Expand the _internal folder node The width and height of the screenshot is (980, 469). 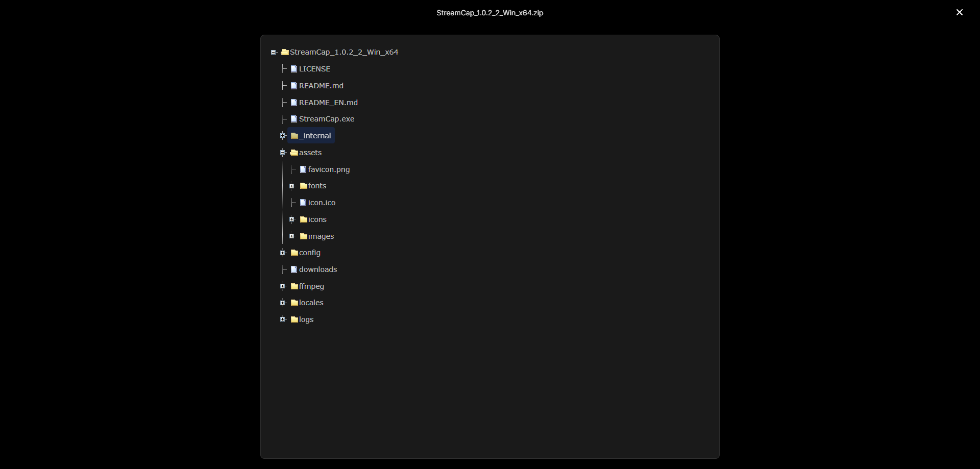[x=282, y=136]
